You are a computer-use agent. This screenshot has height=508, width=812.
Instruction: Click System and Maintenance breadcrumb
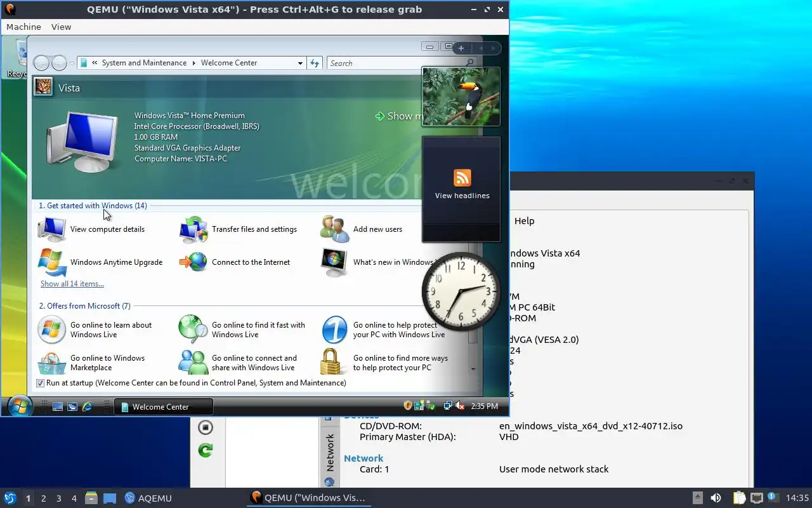(144, 63)
